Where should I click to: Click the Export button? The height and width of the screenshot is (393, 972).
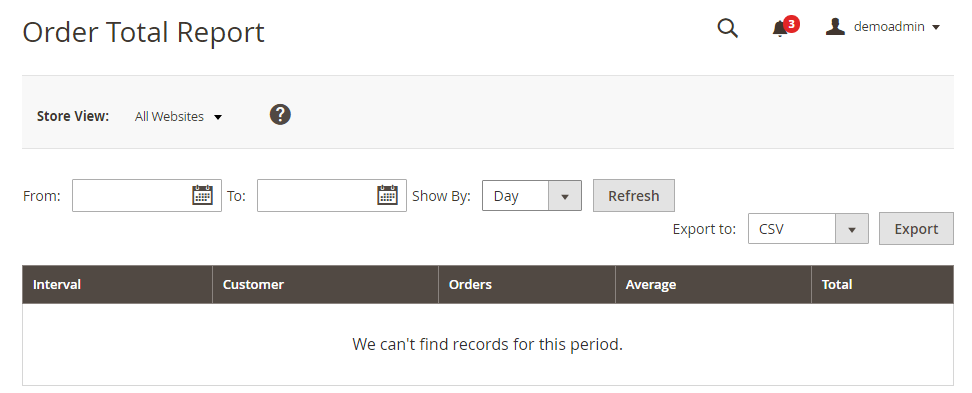point(916,229)
